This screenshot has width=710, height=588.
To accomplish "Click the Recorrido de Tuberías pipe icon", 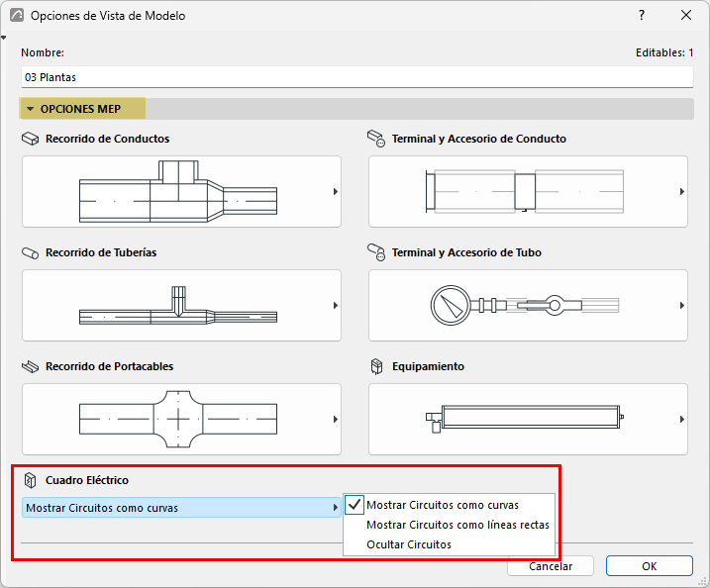I will pyautogui.click(x=31, y=253).
